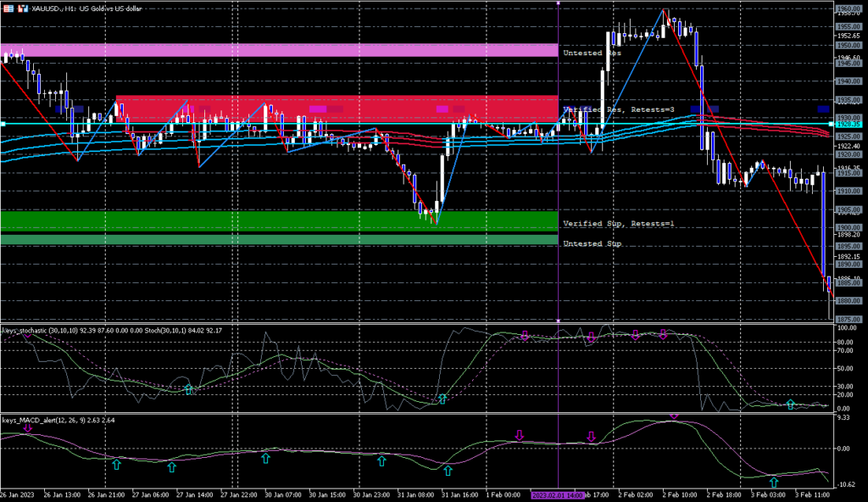The image size is (868, 502).
Task: Click the final cyan up arrow in MACD panel
Action: pyautogui.click(x=773, y=482)
